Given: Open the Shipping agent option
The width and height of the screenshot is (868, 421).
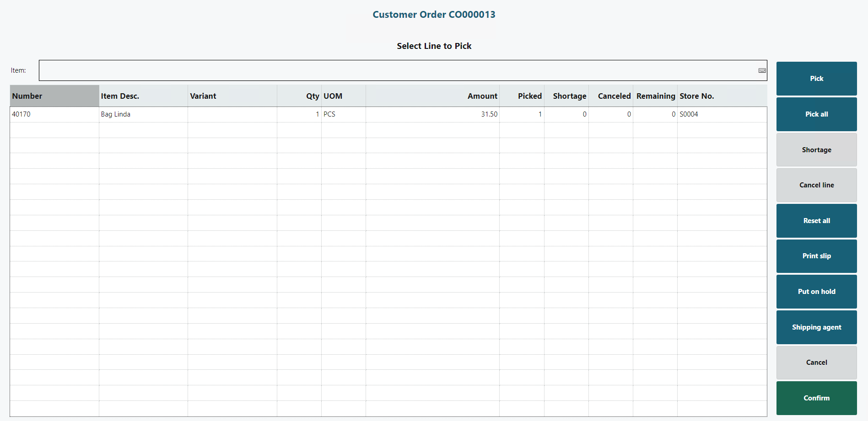Looking at the screenshot, I should pos(816,327).
